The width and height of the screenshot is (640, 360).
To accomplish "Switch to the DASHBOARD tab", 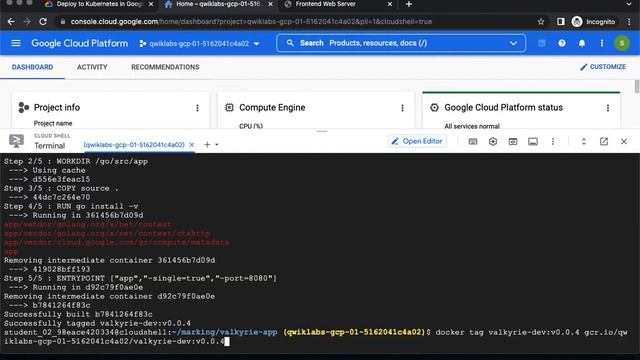I will click(x=32, y=67).
